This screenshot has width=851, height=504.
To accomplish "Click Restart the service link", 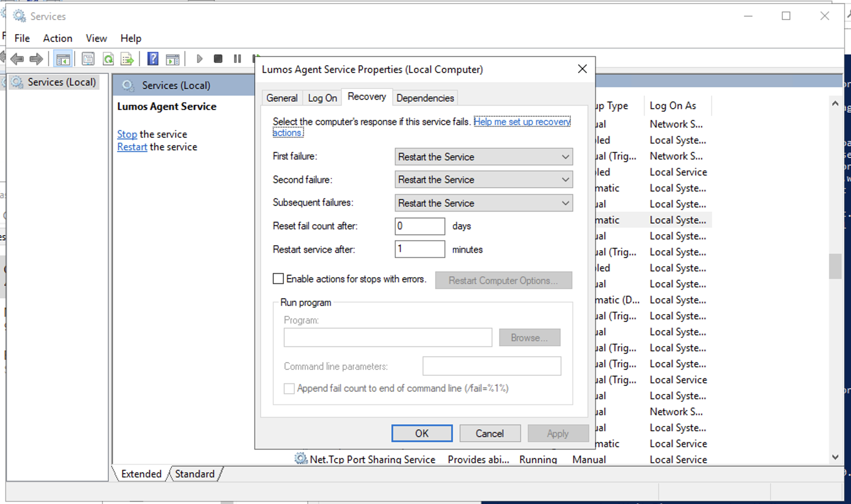I will click(132, 147).
